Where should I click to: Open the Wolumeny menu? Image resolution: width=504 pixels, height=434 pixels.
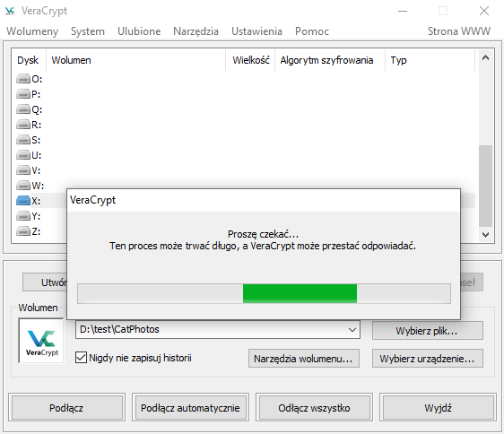coord(32,31)
